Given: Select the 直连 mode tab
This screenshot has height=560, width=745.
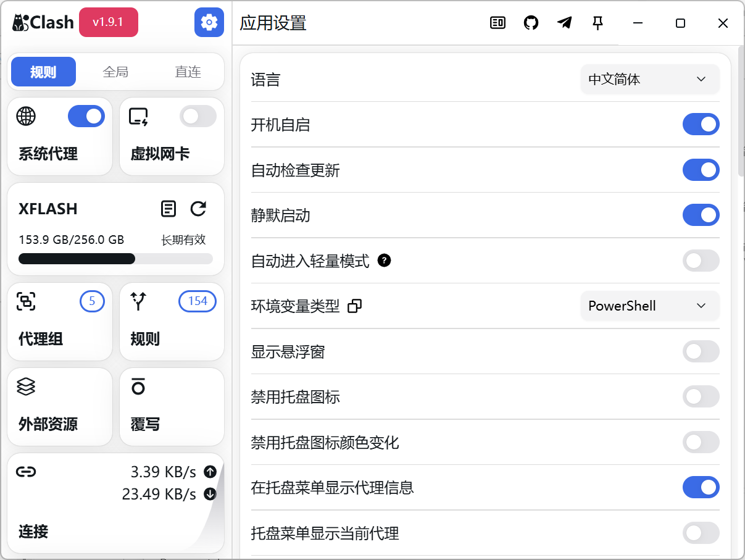Looking at the screenshot, I should (188, 72).
